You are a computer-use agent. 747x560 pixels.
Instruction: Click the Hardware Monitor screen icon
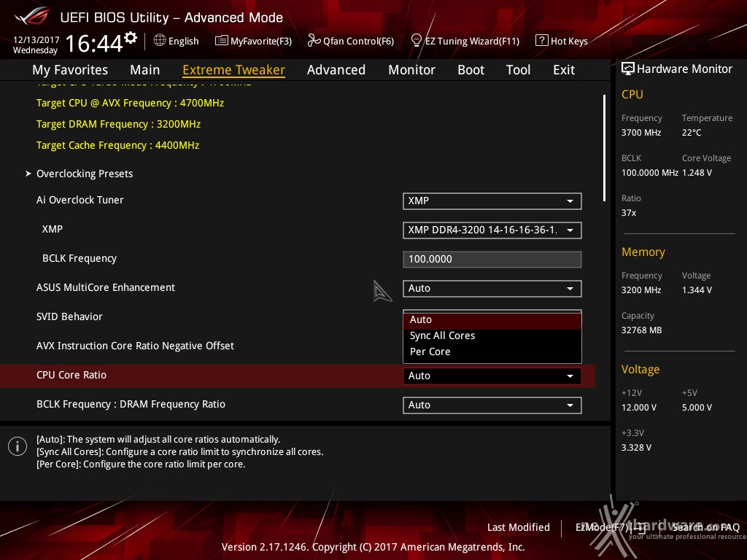click(627, 69)
